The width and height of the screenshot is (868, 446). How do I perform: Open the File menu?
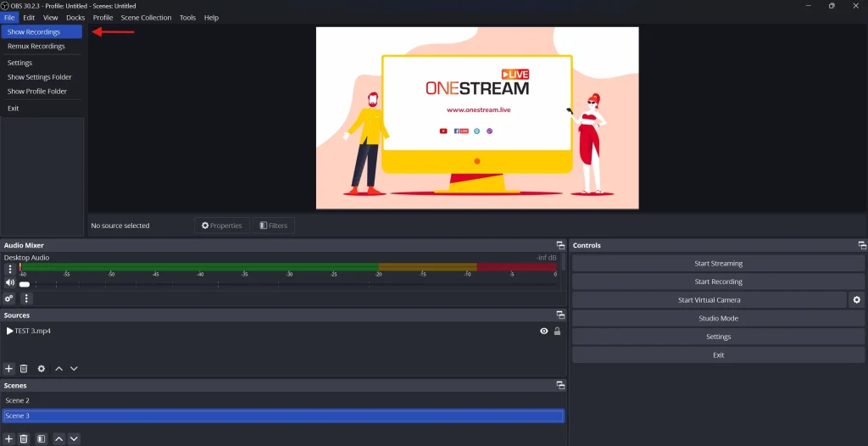[9, 18]
